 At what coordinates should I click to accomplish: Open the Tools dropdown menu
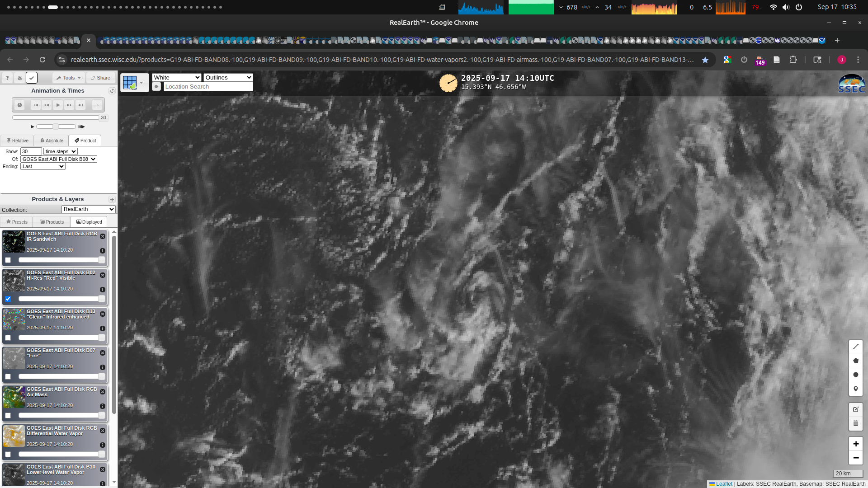click(x=69, y=78)
